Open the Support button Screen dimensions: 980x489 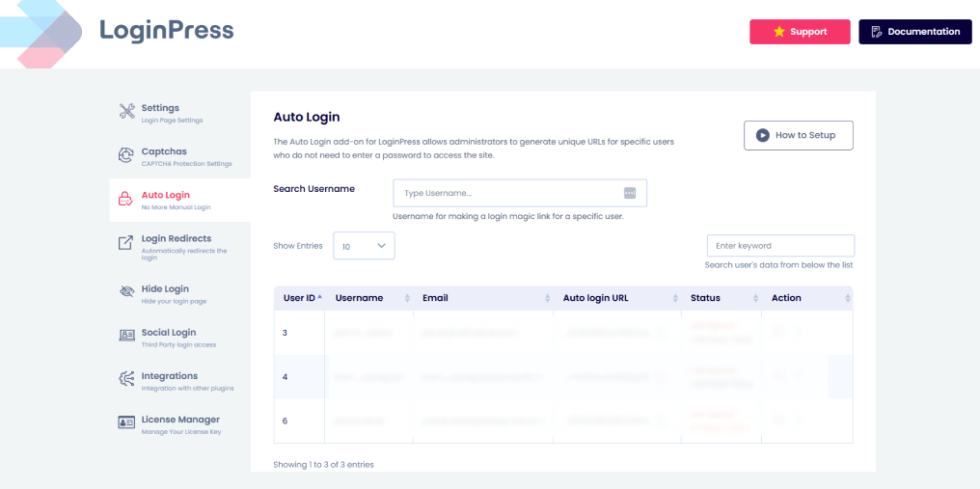tap(800, 32)
